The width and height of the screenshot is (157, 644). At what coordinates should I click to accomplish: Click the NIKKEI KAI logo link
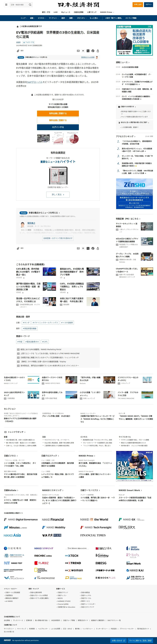(x=135, y=570)
